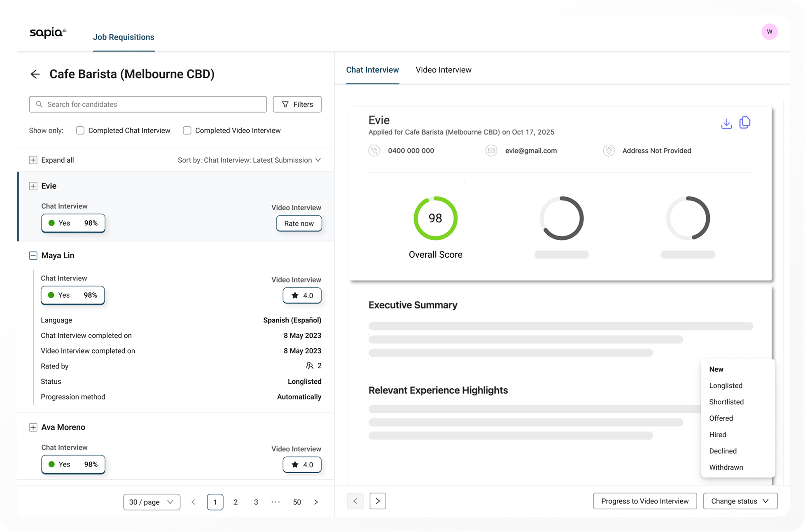Click the email envelope icon for evie@gmail.com
Image resolution: width=805 pixels, height=532 pixels.
491,151
